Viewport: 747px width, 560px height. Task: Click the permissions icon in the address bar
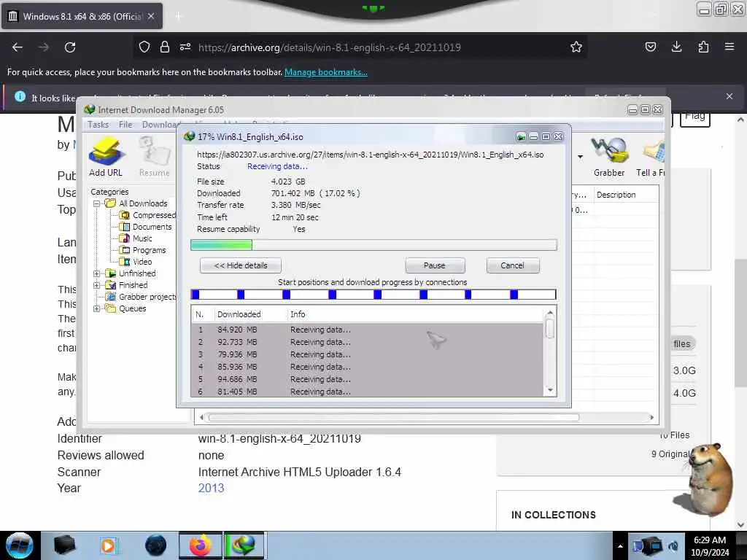point(185,47)
